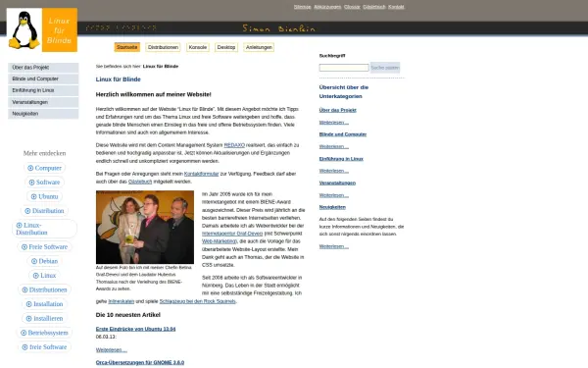588x368 pixels.
Task: Click Weiterlesen under sidebar Über das Projekt
Action: pyautogui.click(x=334, y=123)
